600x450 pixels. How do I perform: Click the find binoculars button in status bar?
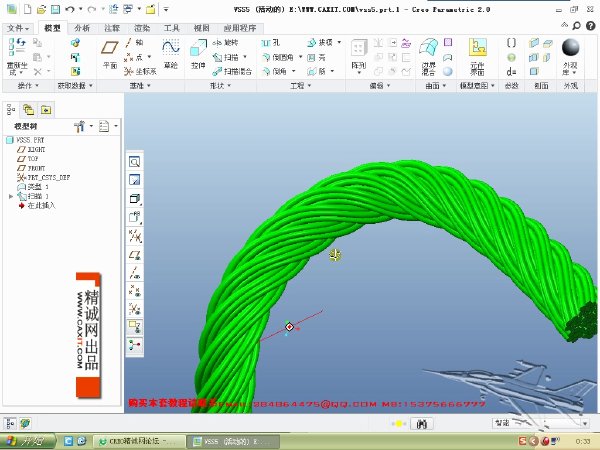click(422, 423)
